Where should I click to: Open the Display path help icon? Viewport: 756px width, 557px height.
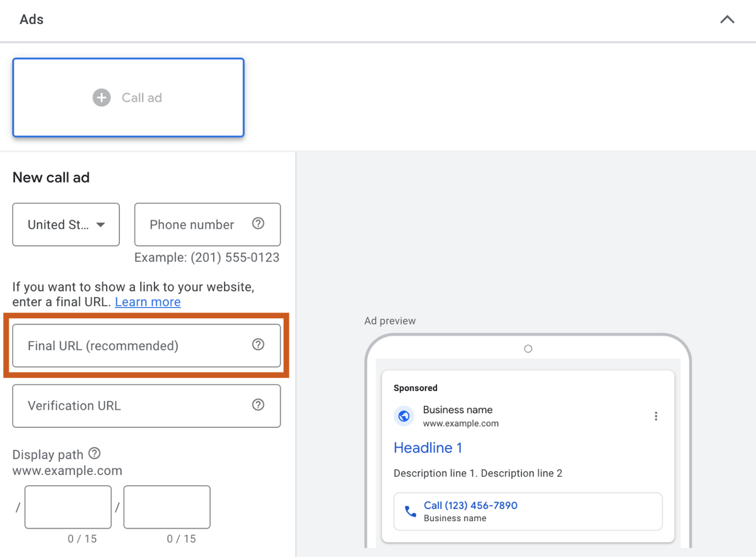pos(94,453)
